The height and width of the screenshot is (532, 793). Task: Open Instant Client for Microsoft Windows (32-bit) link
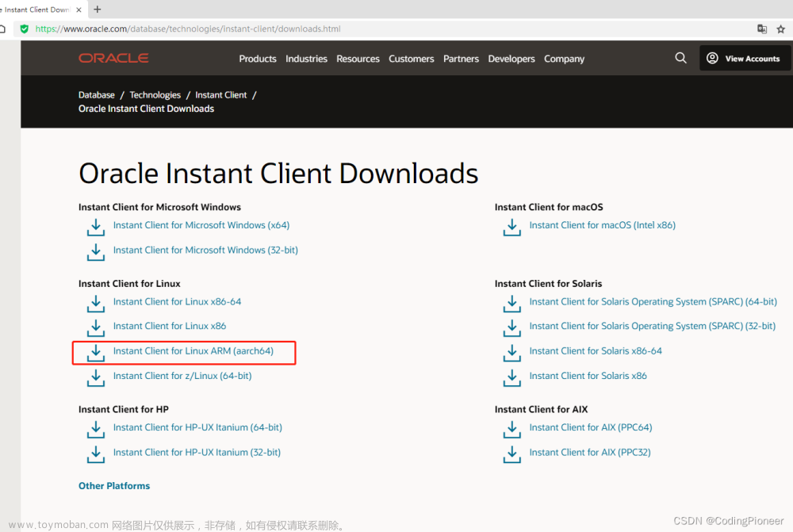(205, 250)
